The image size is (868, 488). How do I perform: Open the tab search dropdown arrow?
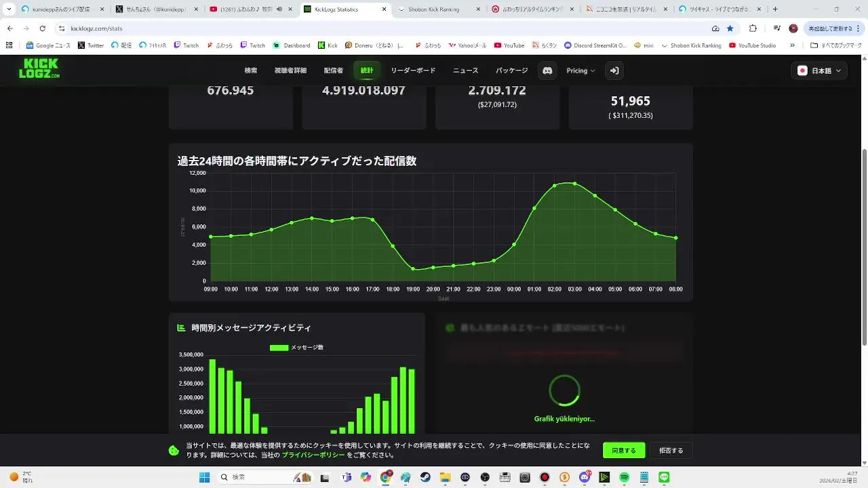(9, 9)
